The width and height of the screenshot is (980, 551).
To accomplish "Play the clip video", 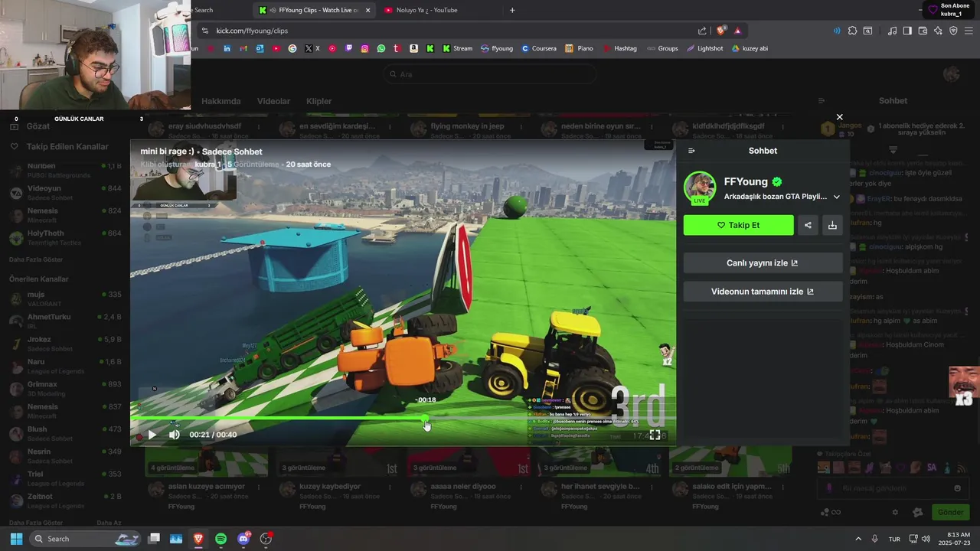I will tap(152, 435).
